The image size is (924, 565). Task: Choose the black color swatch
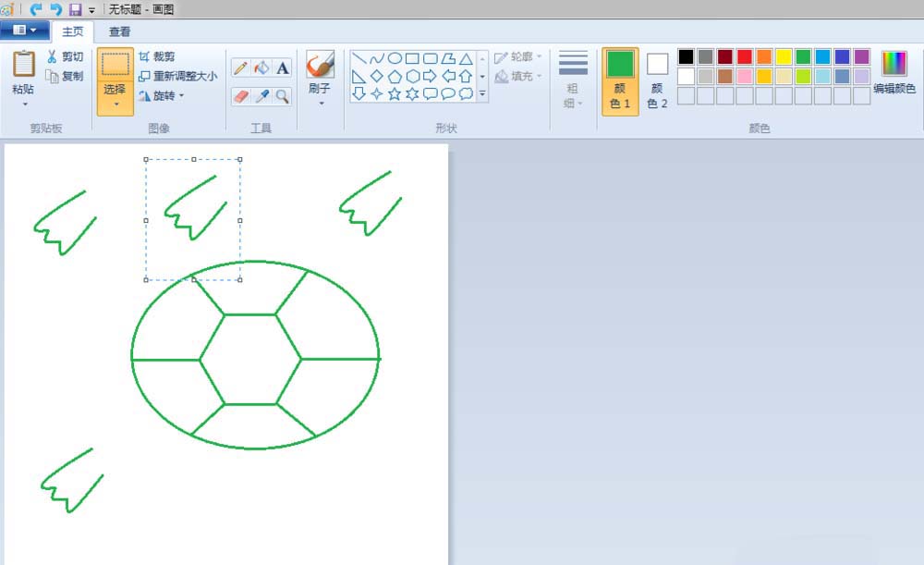(686, 56)
